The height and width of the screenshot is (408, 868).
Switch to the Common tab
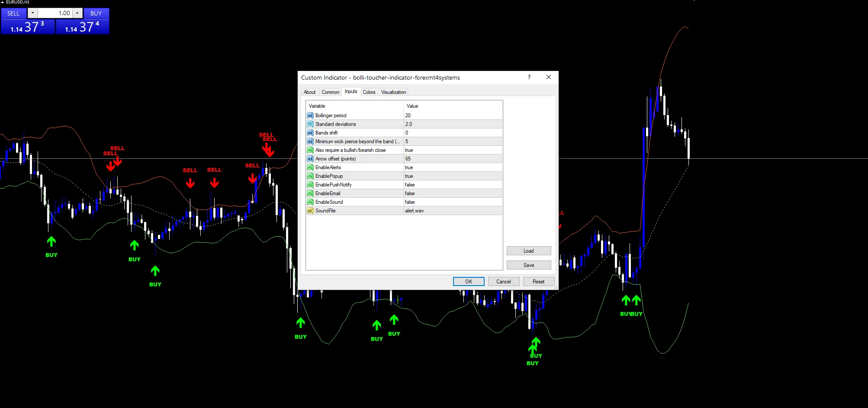tap(330, 92)
